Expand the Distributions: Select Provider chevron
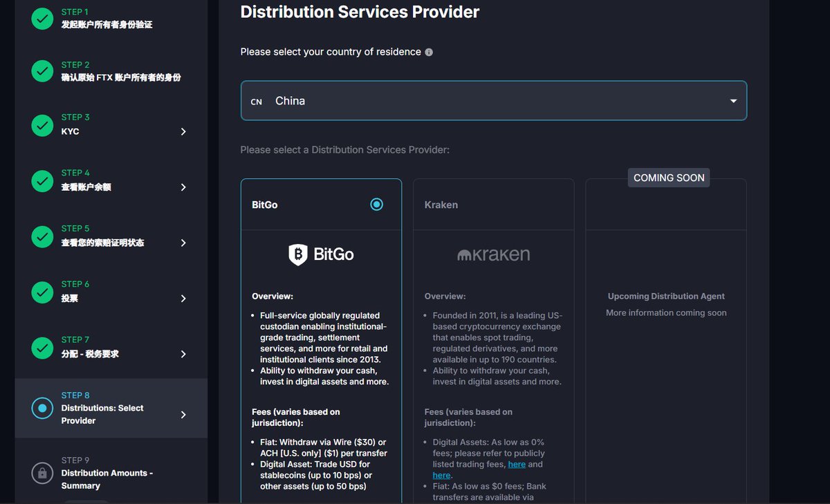 click(x=183, y=415)
